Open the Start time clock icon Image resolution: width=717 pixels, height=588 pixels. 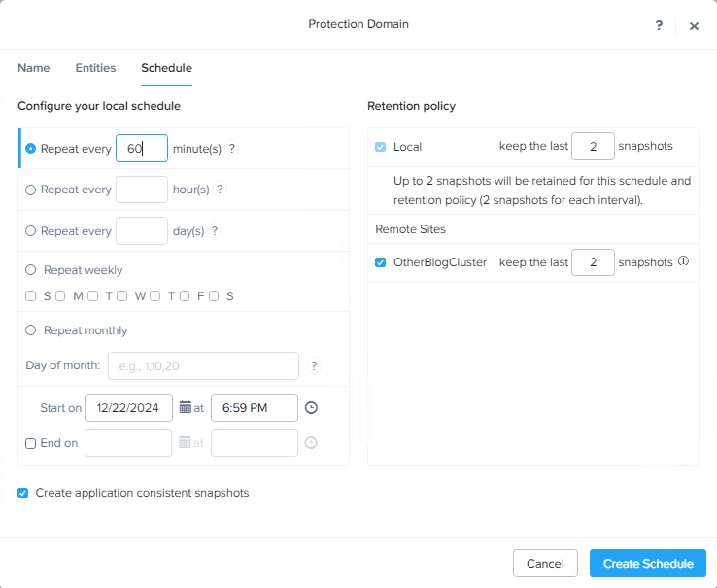tap(311, 407)
